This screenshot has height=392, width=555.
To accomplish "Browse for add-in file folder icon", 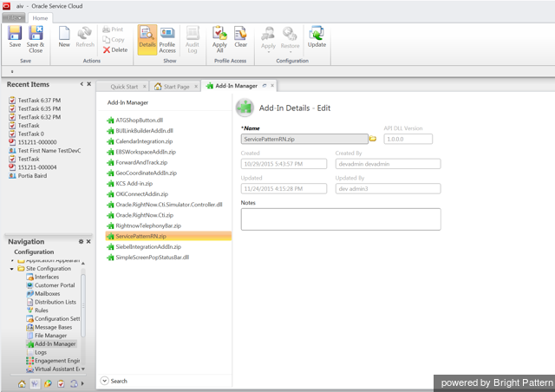I will (x=373, y=139).
